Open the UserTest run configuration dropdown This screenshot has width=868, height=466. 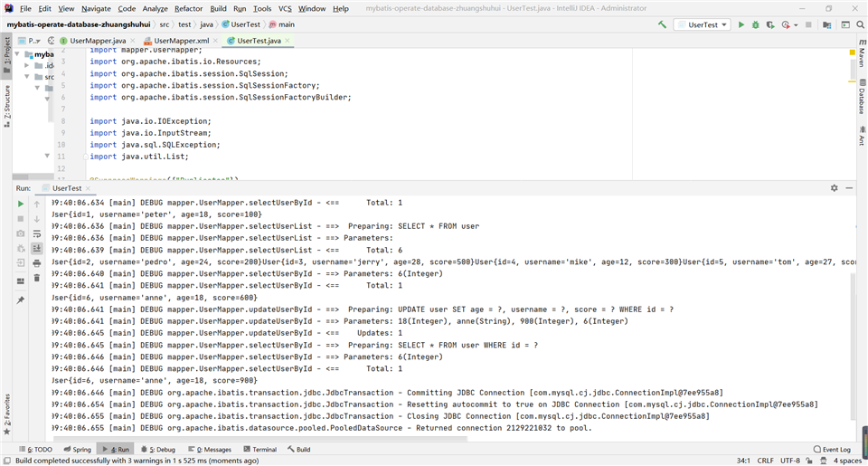tap(702, 24)
